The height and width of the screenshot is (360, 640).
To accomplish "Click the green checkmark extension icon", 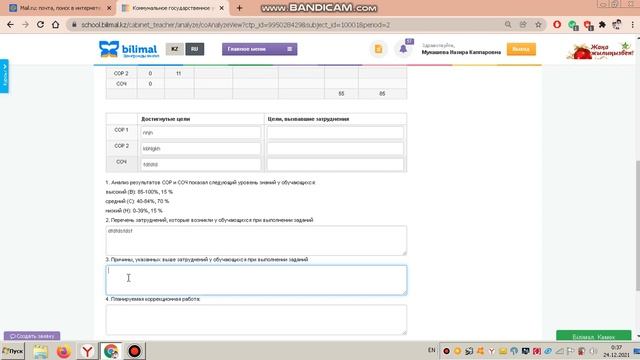I will click(573, 25).
